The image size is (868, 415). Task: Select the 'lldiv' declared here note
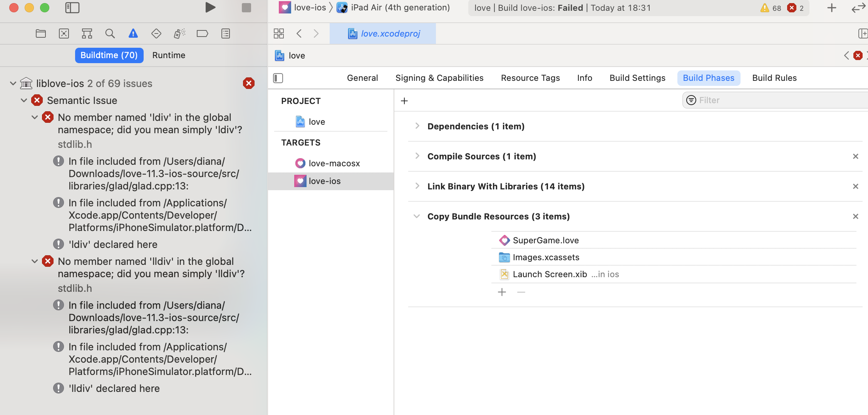click(x=114, y=388)
